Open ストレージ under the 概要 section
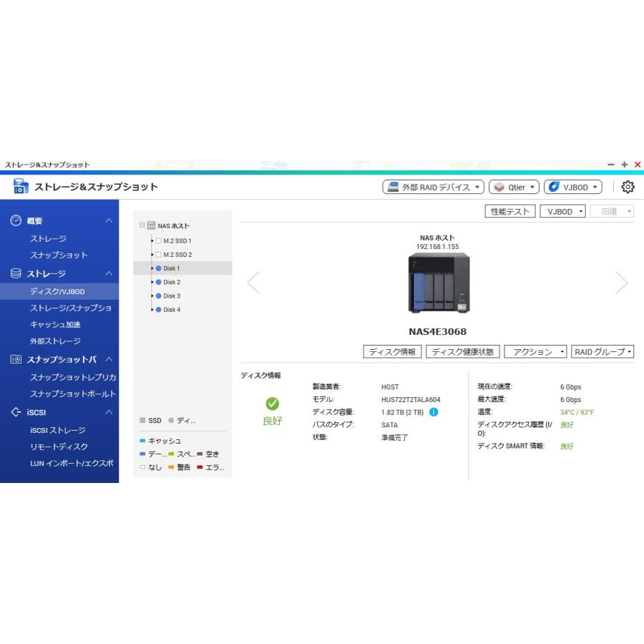This screenshot has height=644, width=644. click(x=48, y=238)
